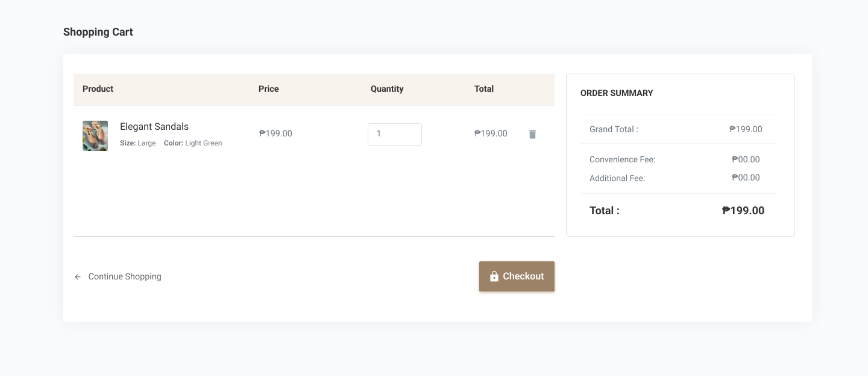The image size is (868, 376).
Task: Click the Color: Light Green attribute
Action: coord(193,143)
